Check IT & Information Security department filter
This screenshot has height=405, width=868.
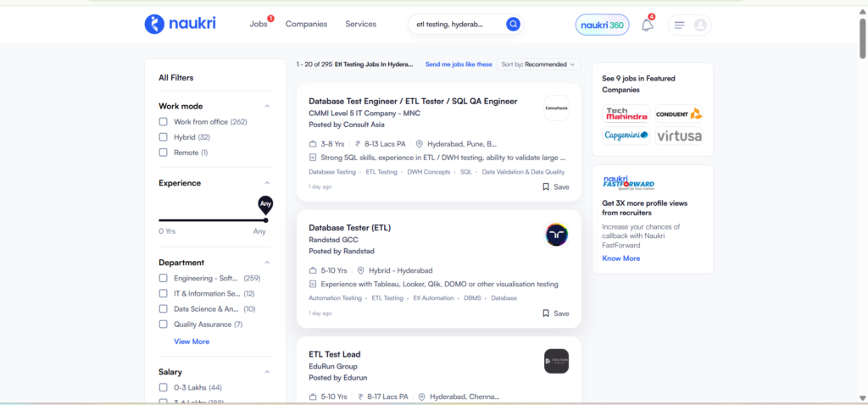click(x=164, y=294)
